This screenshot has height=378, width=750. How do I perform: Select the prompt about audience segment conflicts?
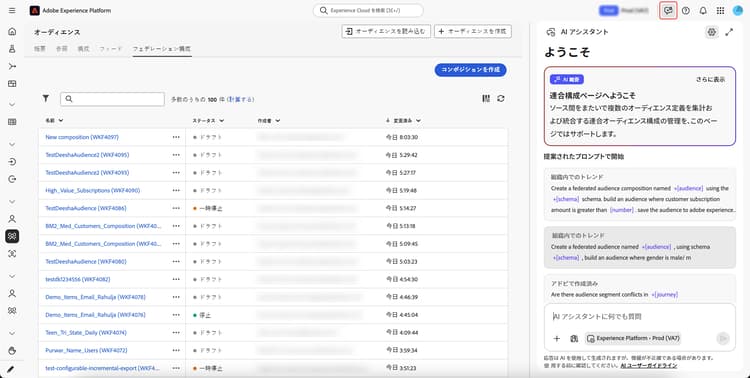pyautogui.click(x=640, y=289)
